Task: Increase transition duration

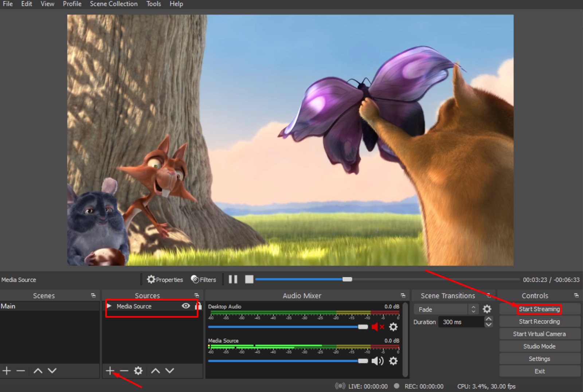Action: coord(489,319)
